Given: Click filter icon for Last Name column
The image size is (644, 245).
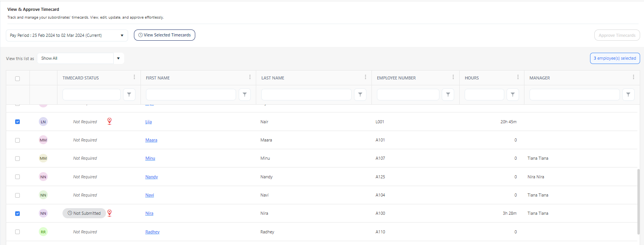Looking at the screenshot, I should click(360, 95).
